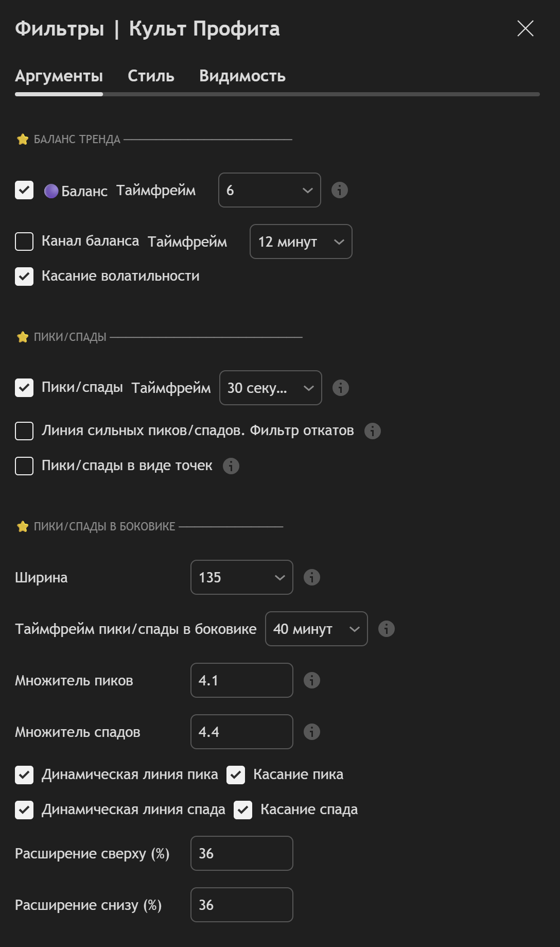
Task: Click info icon beside Пики/спады Таймфрейм dropdown
Action: coord(341,388)
